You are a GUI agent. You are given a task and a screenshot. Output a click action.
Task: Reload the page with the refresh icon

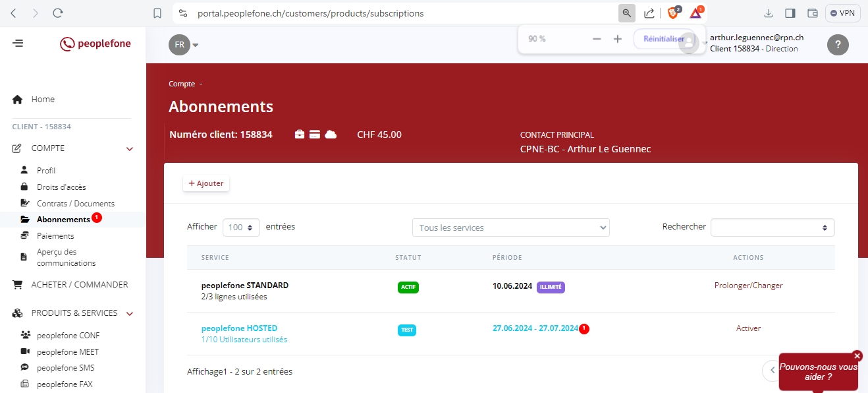[x=57, y=13]
